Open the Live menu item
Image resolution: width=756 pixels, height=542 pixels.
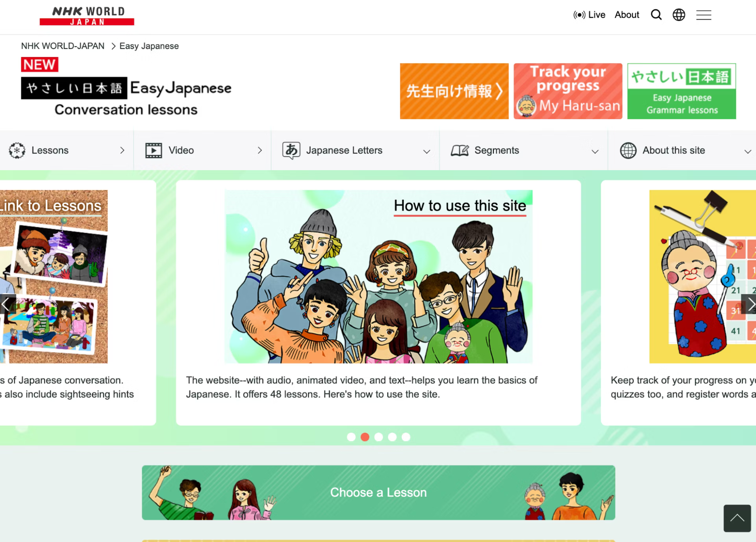[x=589, y=15]
